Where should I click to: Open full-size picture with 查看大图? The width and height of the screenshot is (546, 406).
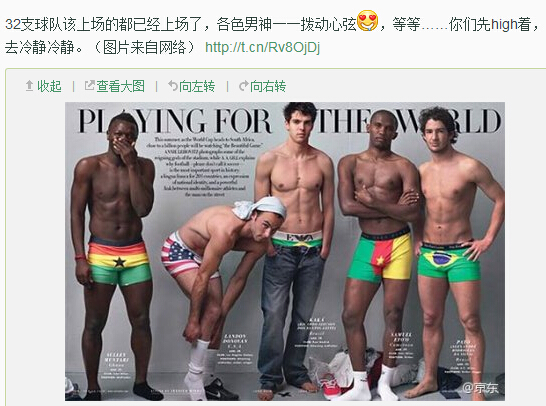(x=120, y=86)
